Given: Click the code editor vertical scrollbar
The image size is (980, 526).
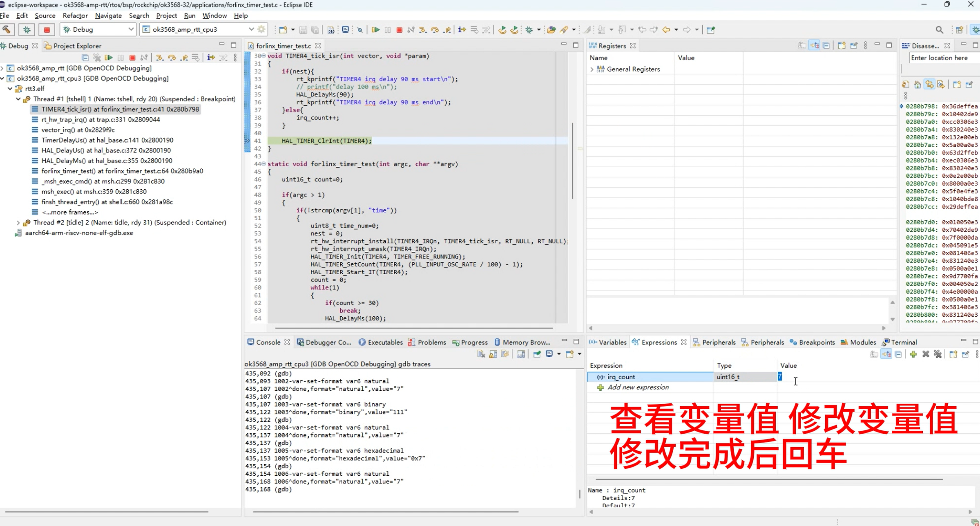Looking at the screenshot, I should pyautogui.click(x=572, y=161).
